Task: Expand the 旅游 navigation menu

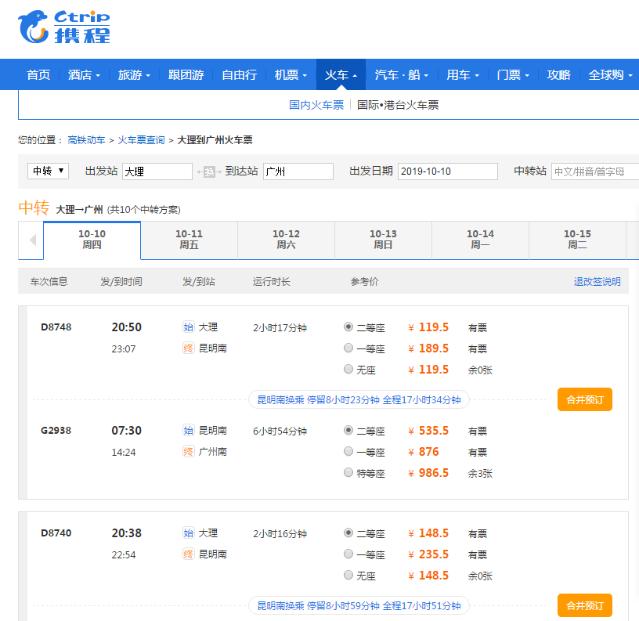Action: pos(134,75)
